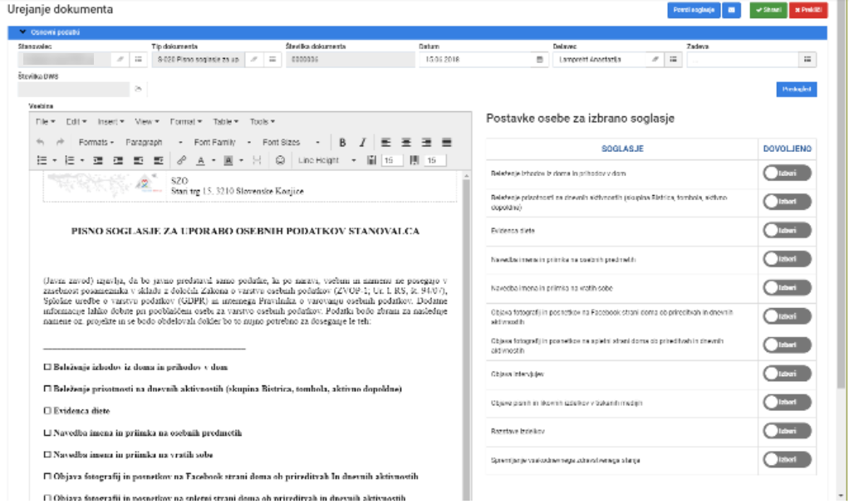Viewport: 849px width, 504px height.
Task: Open the Edit menu in editor
Action: click(x=76, y=122)
